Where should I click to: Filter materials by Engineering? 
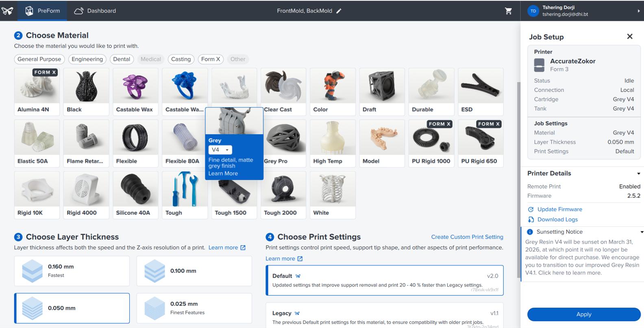tap(87, 59)
